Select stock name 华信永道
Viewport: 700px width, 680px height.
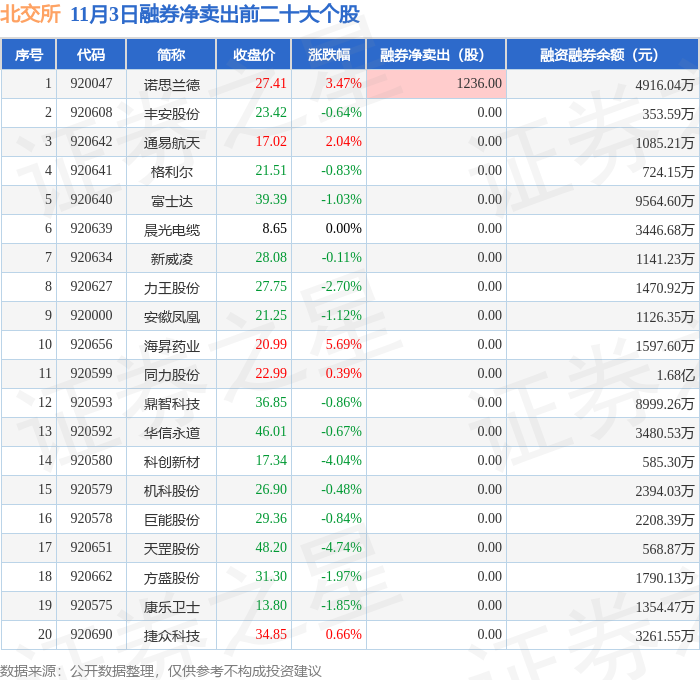pyautogui.click(x=171, y=433)
